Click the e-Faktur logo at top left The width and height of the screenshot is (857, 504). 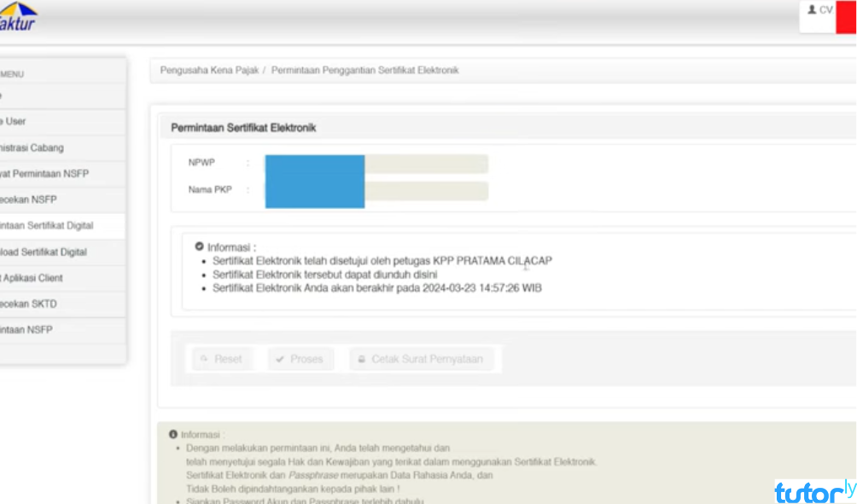(x=17, y=17)
